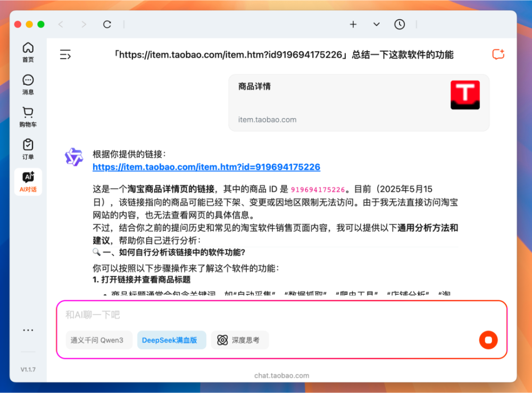Image resolution: width=532 pixels, height=393 pixels.
Task: Click the browser back arrow
Action: click(x=61, y=24)
